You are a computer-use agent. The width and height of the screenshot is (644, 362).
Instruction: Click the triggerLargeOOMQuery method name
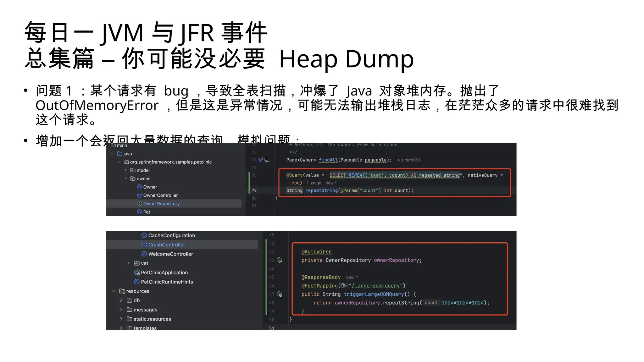(x=374, y=294)
